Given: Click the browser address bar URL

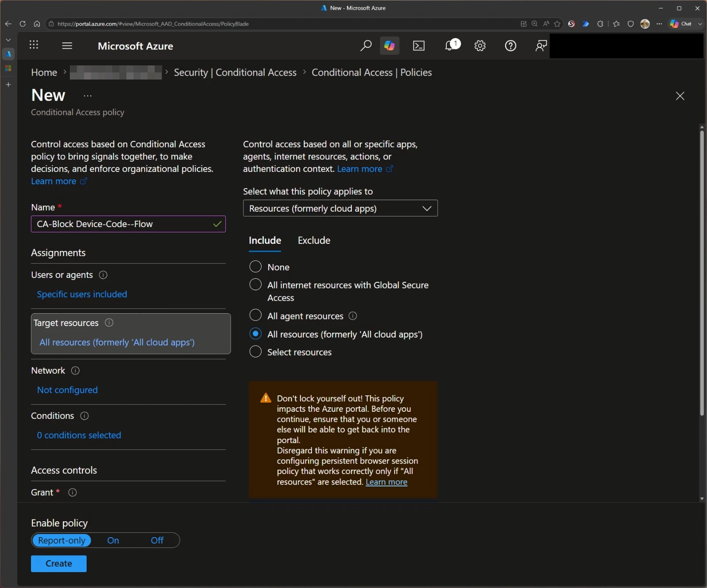Looking at the screenshot, I should [x=153, y=24].
